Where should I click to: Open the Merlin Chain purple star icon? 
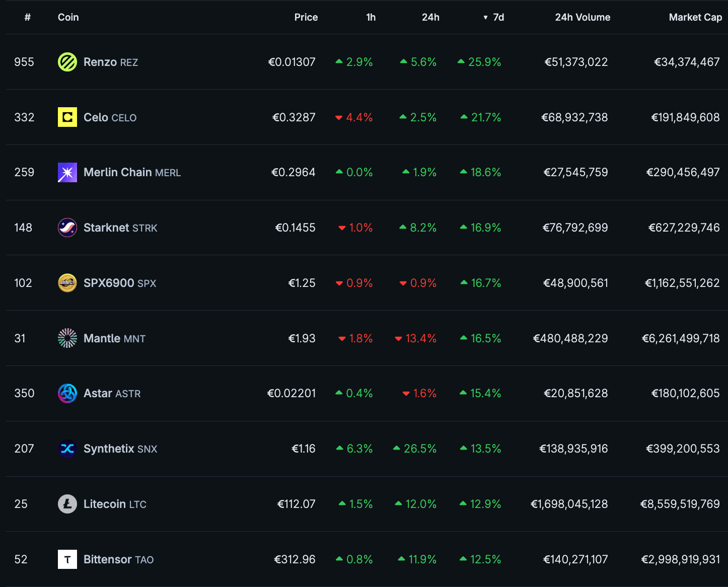[x=67, y=172]
